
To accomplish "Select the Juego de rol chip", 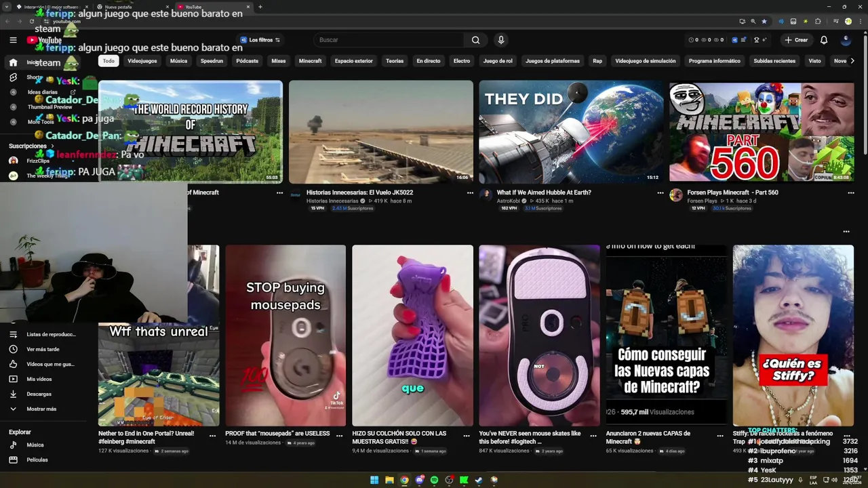I will (x=498, y=61).
